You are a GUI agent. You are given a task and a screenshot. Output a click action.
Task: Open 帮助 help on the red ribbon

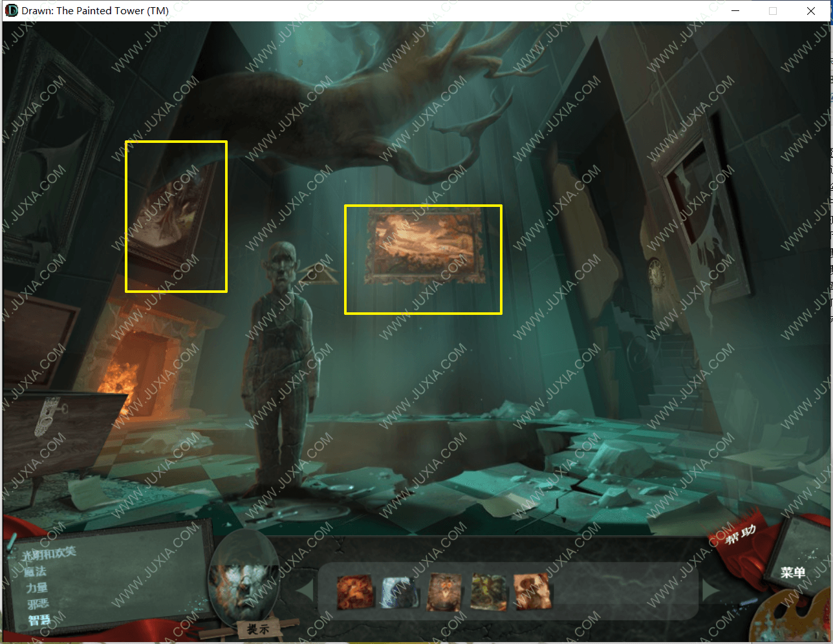coord(740,535)
